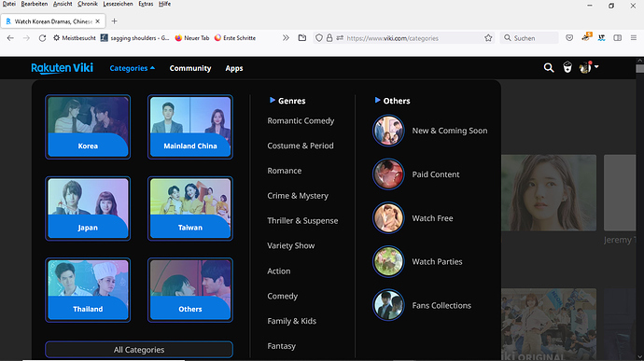Click the browser forward arrow
The width and height of the screenshot is (644, 361).
pos(26,38)
